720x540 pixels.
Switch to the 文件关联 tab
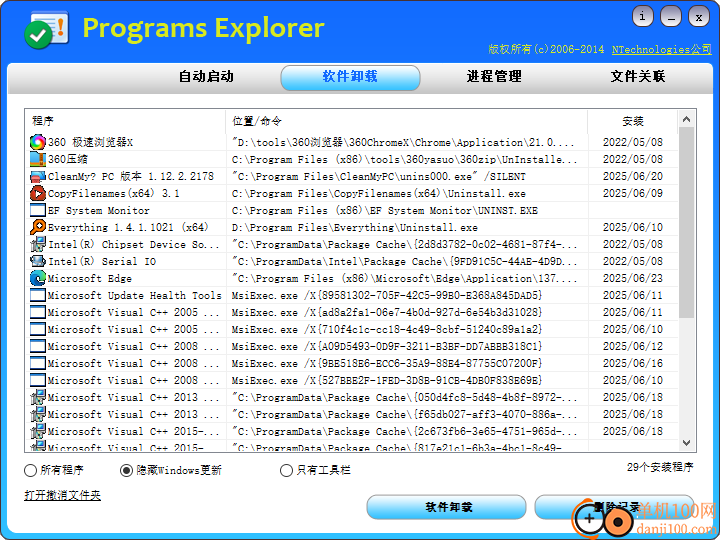(638, 77)
